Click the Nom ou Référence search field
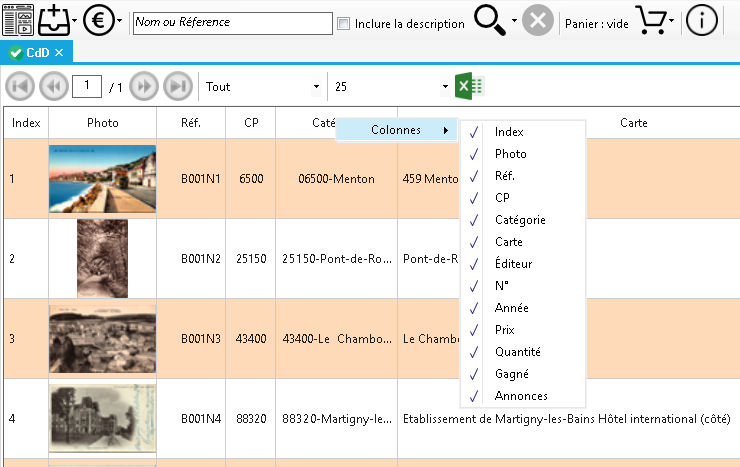740x467 pixels. click(232, 22)
